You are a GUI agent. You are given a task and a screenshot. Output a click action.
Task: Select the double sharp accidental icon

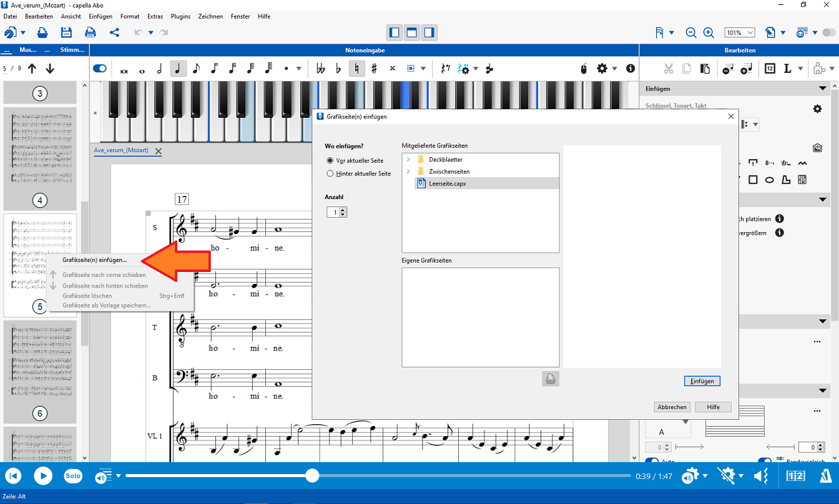392,69
